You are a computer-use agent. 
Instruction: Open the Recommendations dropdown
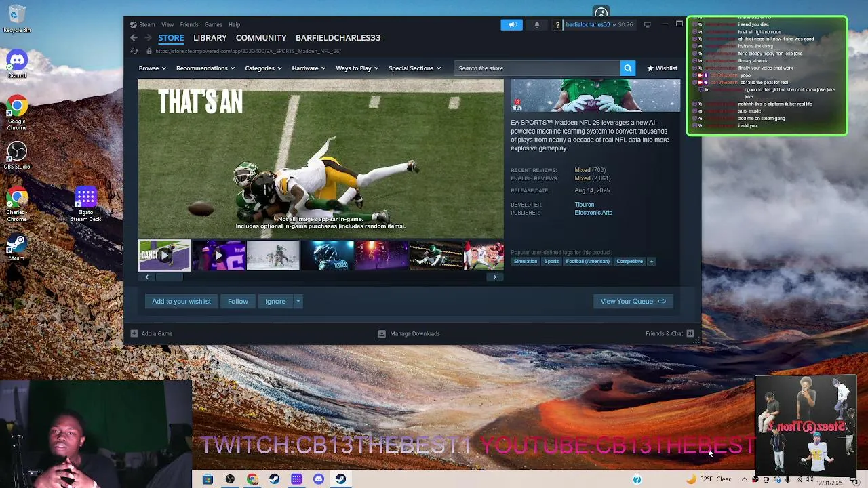click(x=205, y=68)
